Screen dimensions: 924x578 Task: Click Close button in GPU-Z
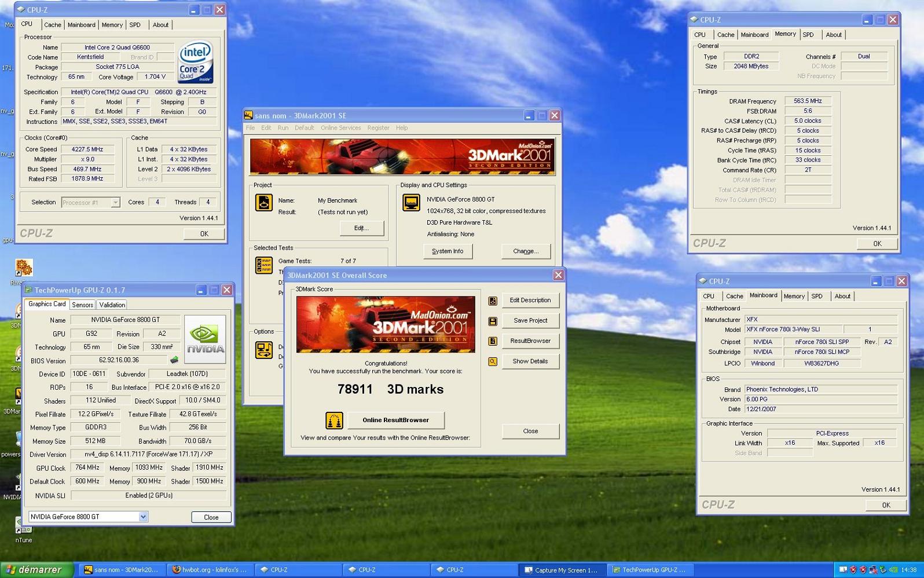[211, 517]
